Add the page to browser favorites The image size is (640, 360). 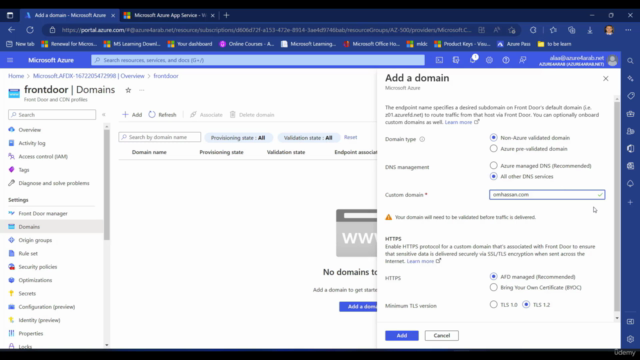click(x=512, y=30)
